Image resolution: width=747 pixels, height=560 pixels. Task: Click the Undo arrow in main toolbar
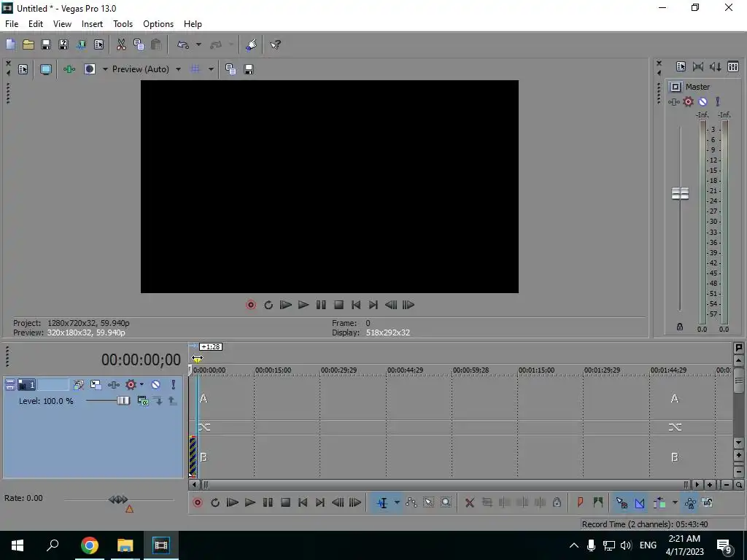183,44
